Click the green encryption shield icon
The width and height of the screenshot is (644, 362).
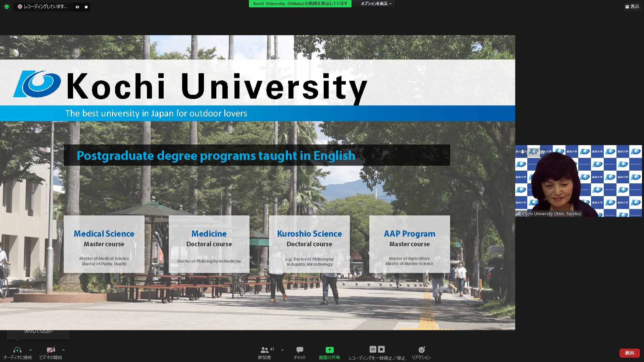7,7
